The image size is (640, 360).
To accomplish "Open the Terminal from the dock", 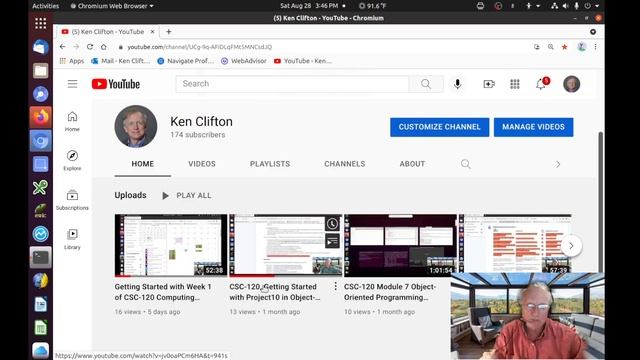I will pos(40,257).
